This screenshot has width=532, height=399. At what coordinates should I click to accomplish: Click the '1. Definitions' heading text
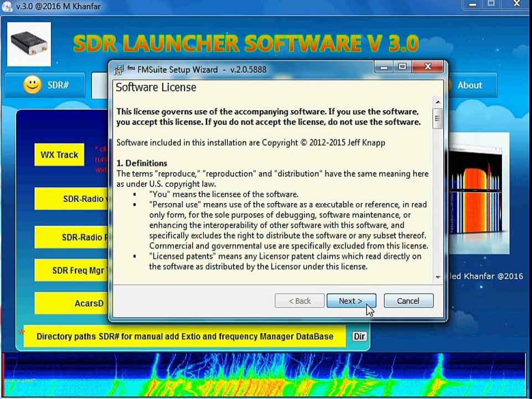pos(142,163)
